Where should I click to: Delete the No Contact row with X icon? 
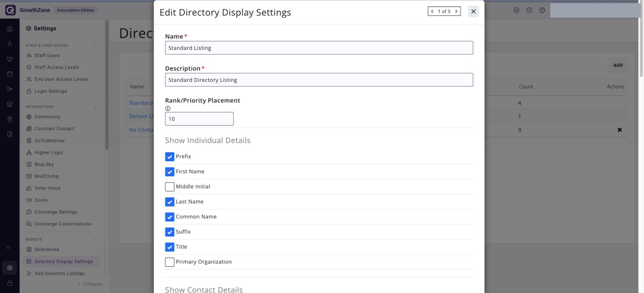pos(620,130)
